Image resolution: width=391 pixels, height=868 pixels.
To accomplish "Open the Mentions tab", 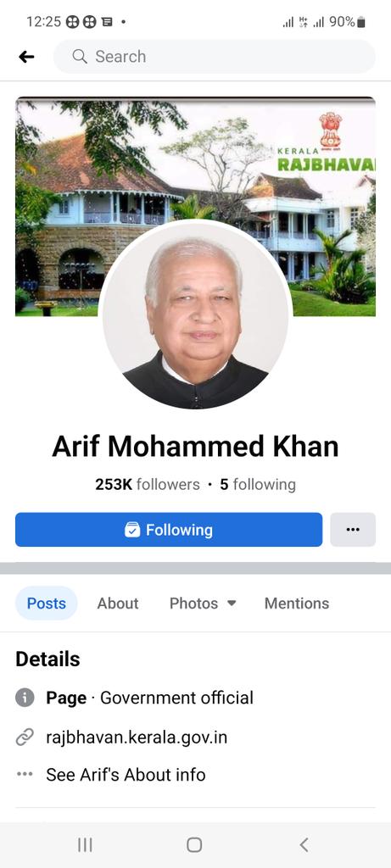I will pyautogui.click(x=297, y=604).
